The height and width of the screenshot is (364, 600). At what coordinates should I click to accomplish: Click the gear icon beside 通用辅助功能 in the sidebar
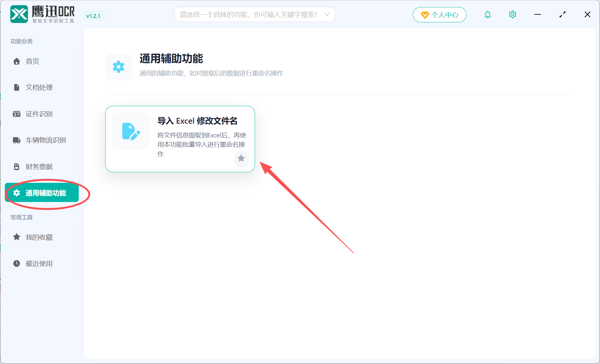point(17,193)
